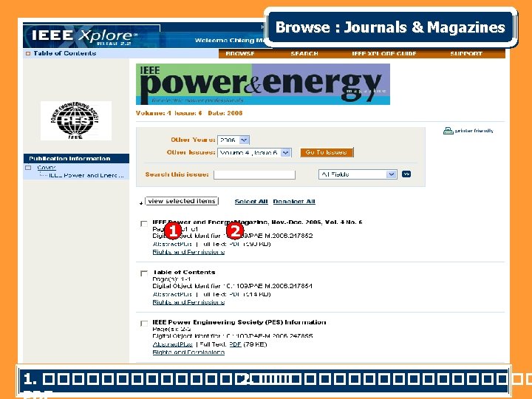This screenshot has width=532, height=399.
Task: Select the PES Information entry checkbox
Action: 144,324
